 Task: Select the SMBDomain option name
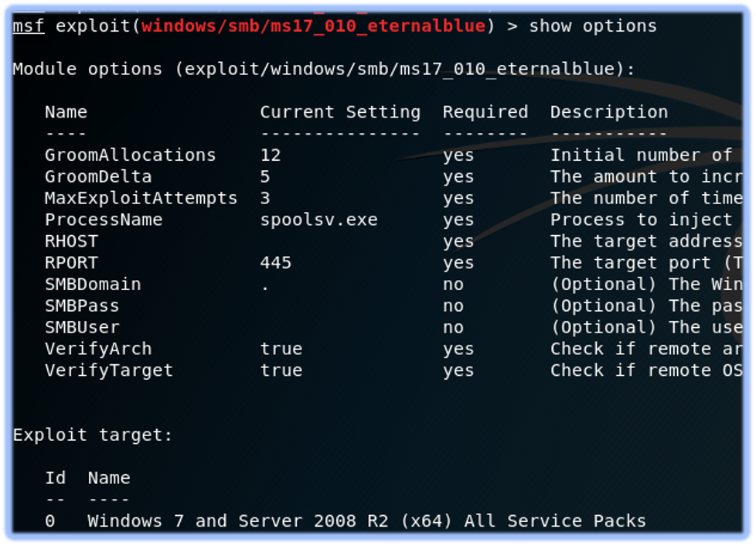pyautogui.click(x=93, y=285)
